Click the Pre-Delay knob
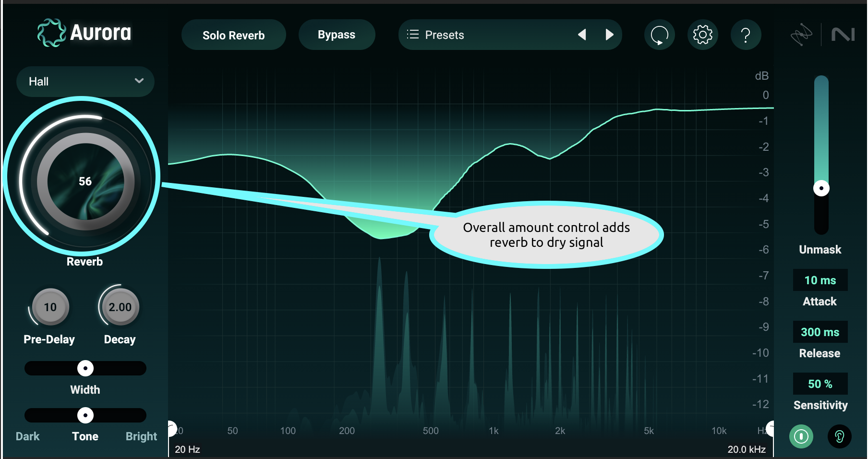The height and width of the screenshot is (459, 868). point(50,307)
